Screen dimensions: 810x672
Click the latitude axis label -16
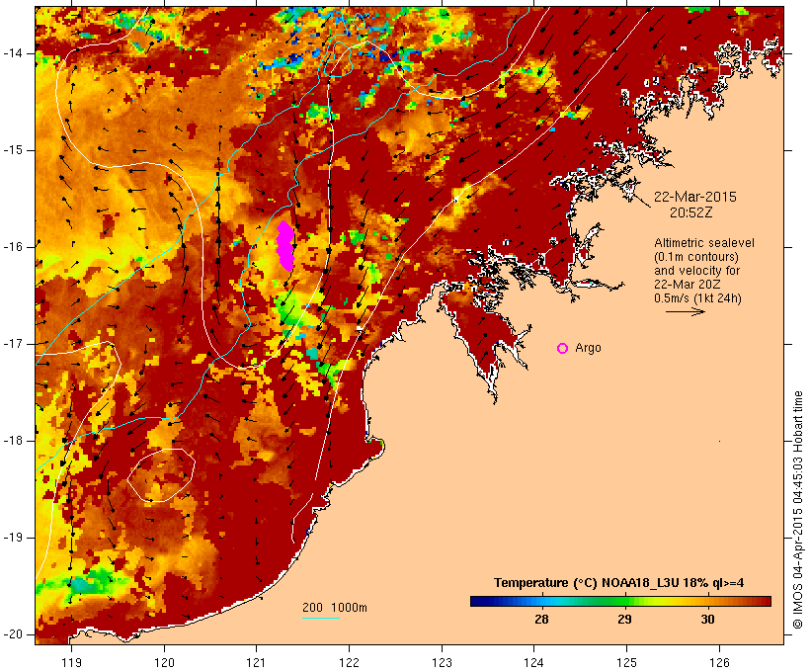(x=13, y=247)
